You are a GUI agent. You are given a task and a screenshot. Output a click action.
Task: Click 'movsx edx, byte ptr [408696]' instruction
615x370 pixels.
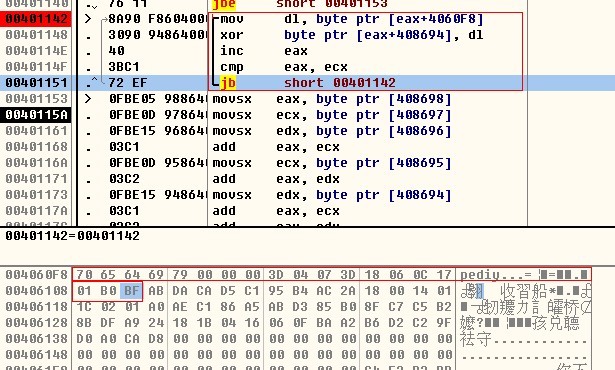[x=332, y=131]
